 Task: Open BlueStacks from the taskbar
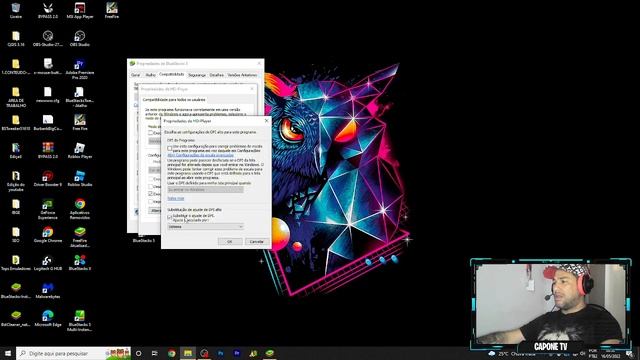coord(269,353)
